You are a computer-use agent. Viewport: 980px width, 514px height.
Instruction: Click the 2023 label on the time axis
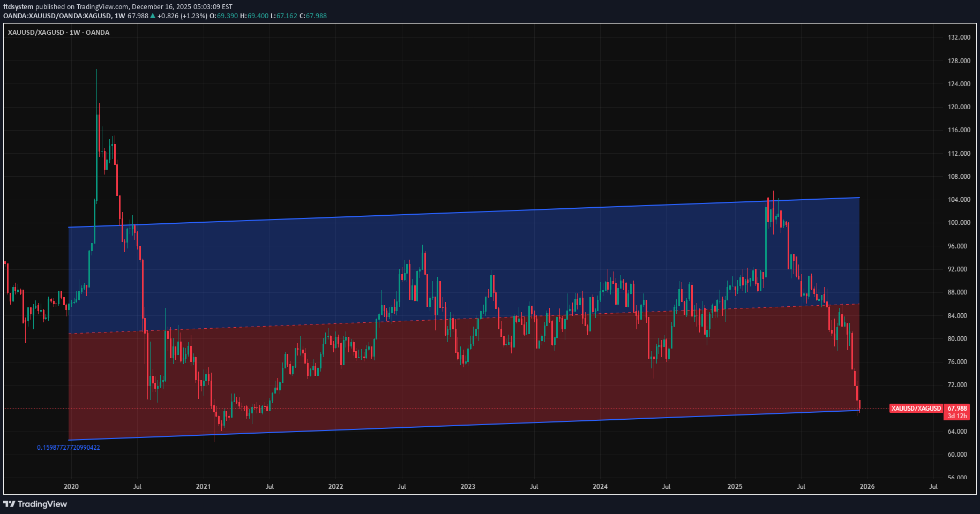pos(468,487)
